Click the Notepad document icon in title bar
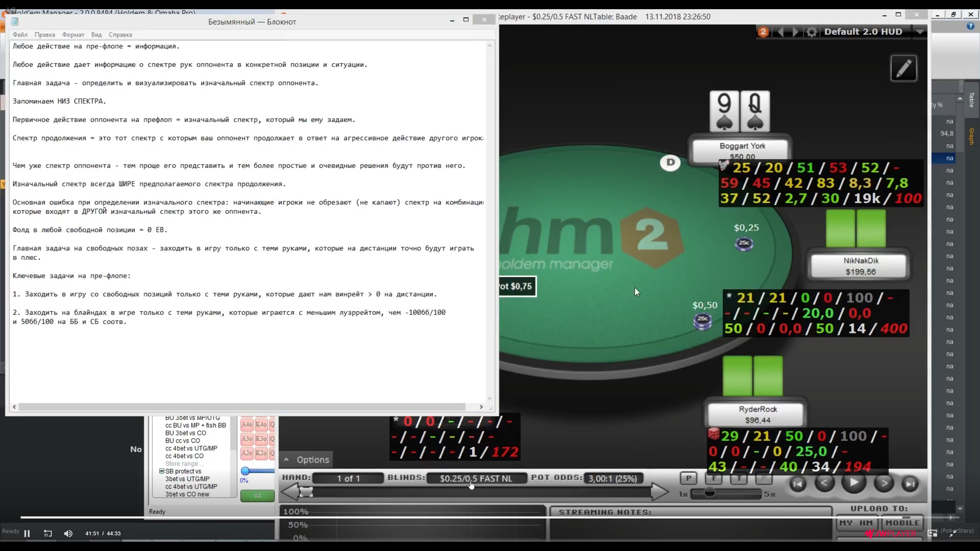 tap(15, 21)
